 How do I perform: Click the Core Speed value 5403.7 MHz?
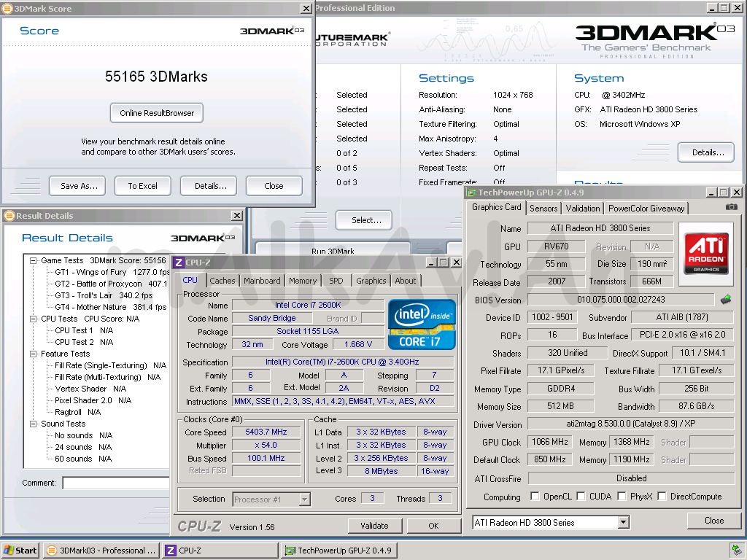(x=266, y=432)
